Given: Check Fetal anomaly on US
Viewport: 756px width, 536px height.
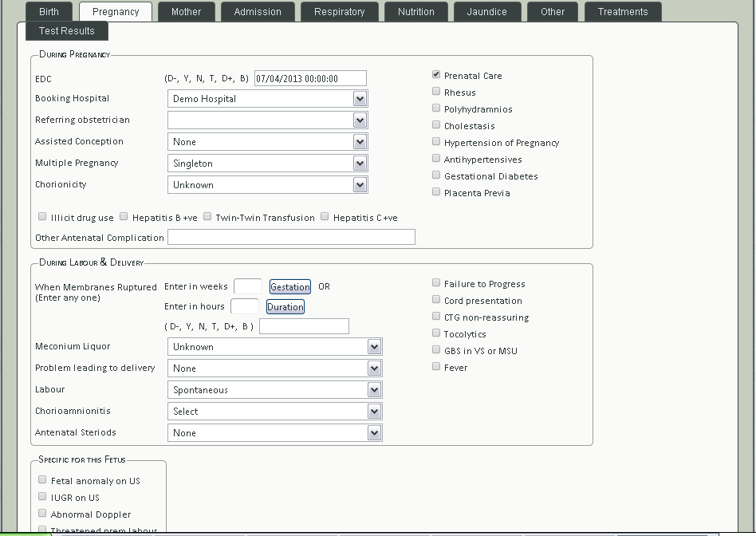Looking at the screenshot, I should click(42, 480).
